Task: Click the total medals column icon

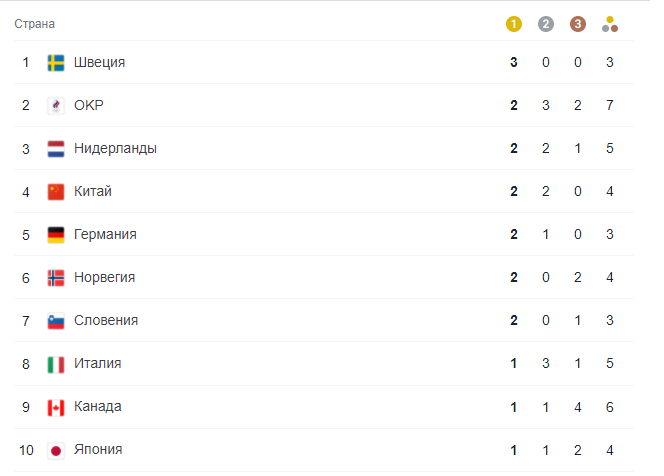Action: pos(610,24)
